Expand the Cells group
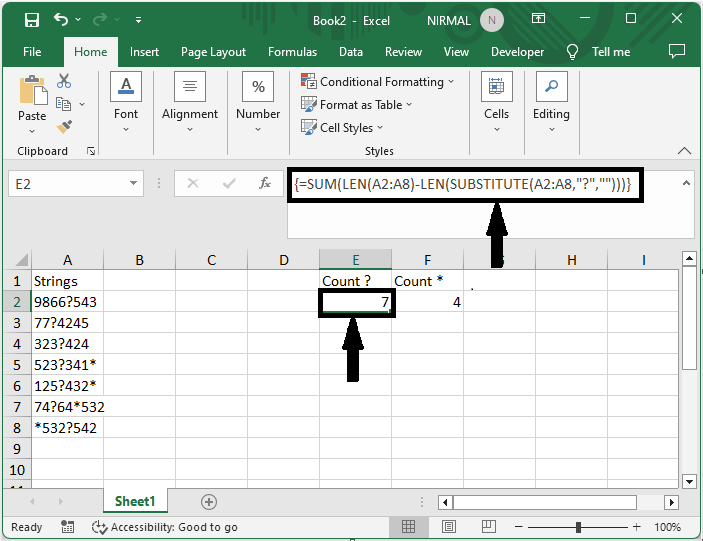The width and height of the screenshot is (703, 541). tap(496, 103)
